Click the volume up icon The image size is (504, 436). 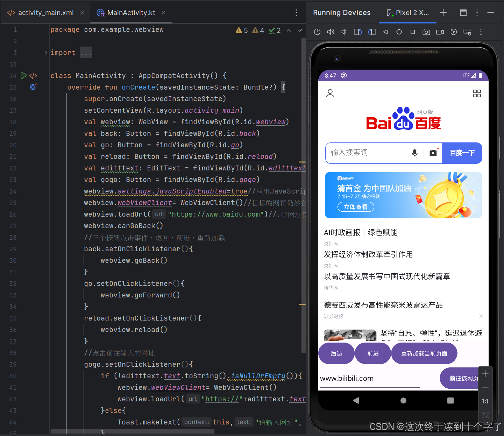(330, 31)
